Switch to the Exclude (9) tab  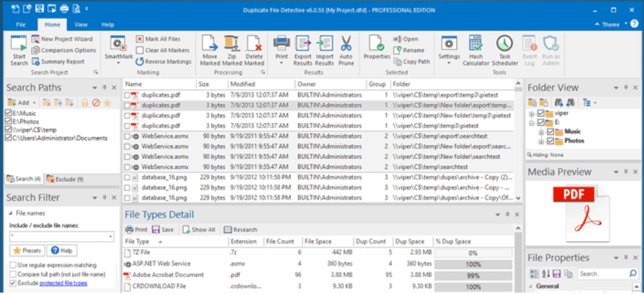65,179
